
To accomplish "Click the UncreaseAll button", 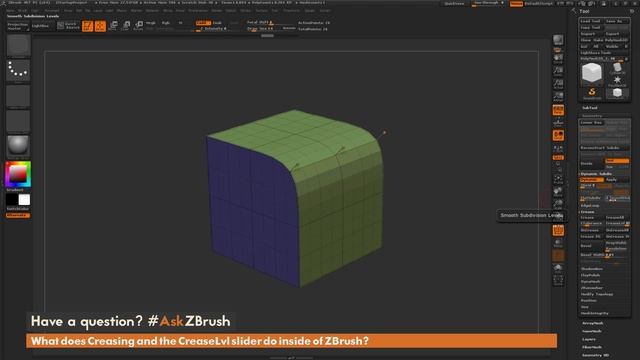I will (x=617, y=230).
